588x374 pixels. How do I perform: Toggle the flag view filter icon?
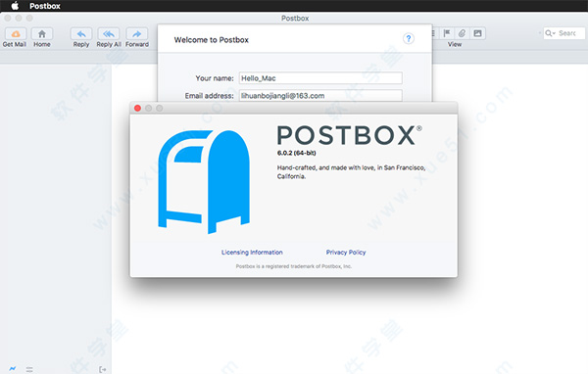coord(447,33)
